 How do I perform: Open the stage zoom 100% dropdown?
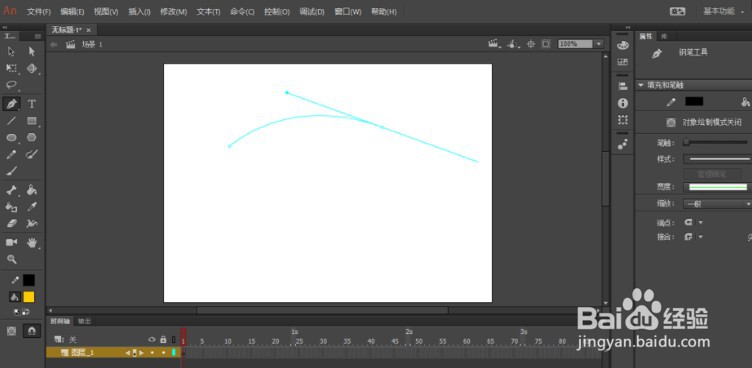(x=599, y=44)
